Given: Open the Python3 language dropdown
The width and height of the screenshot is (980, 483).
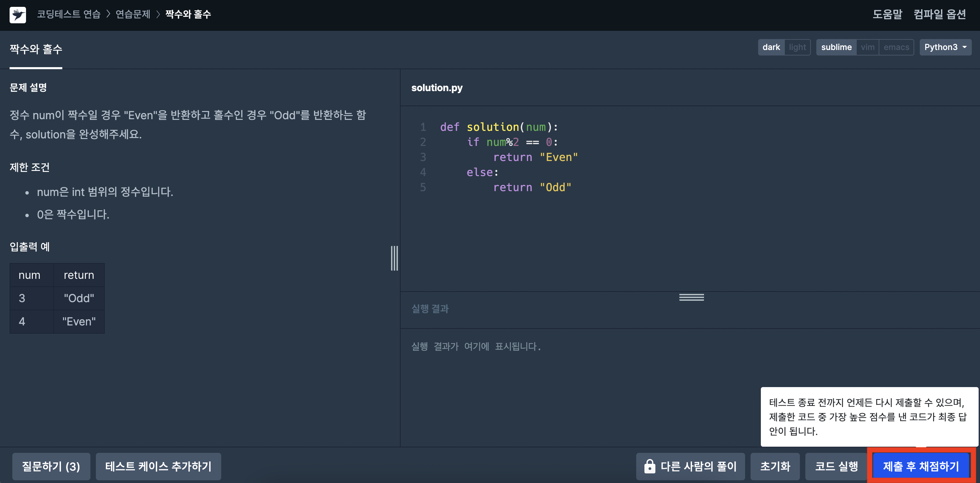Looking at the screenshot, I should [945, 47].
